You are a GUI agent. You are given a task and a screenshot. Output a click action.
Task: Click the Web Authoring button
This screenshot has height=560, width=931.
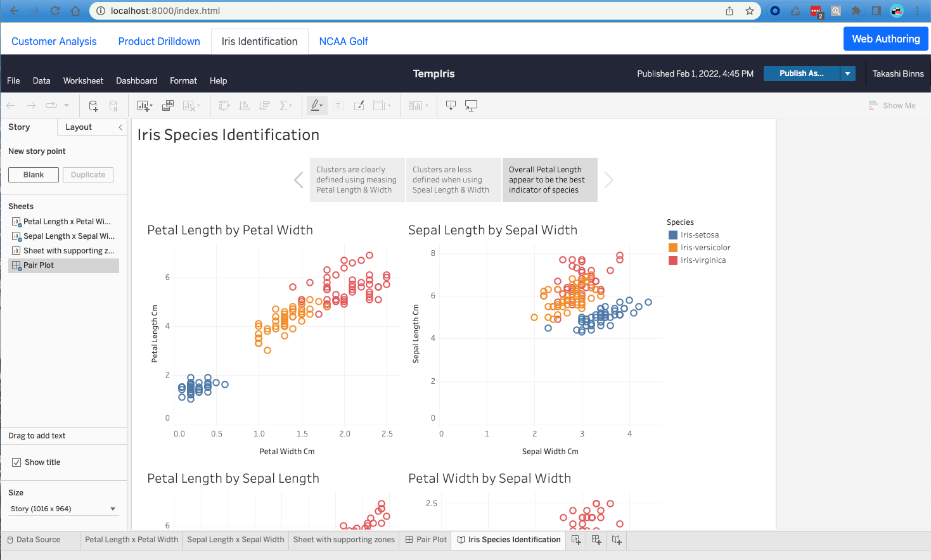(885, 39)
